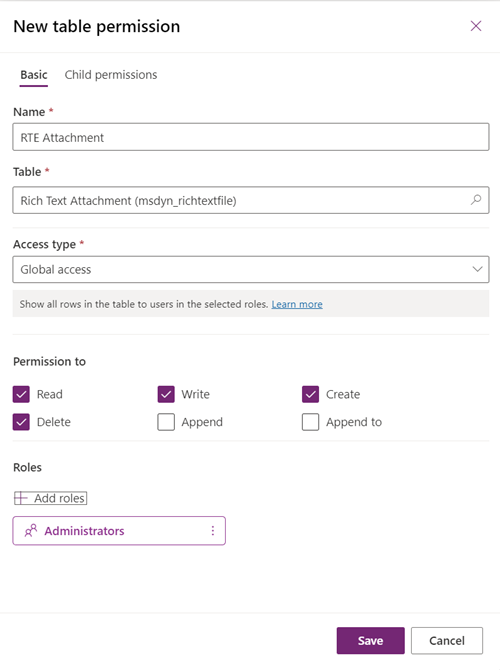
Task: Save the table permission
Action: pos(371,641)
